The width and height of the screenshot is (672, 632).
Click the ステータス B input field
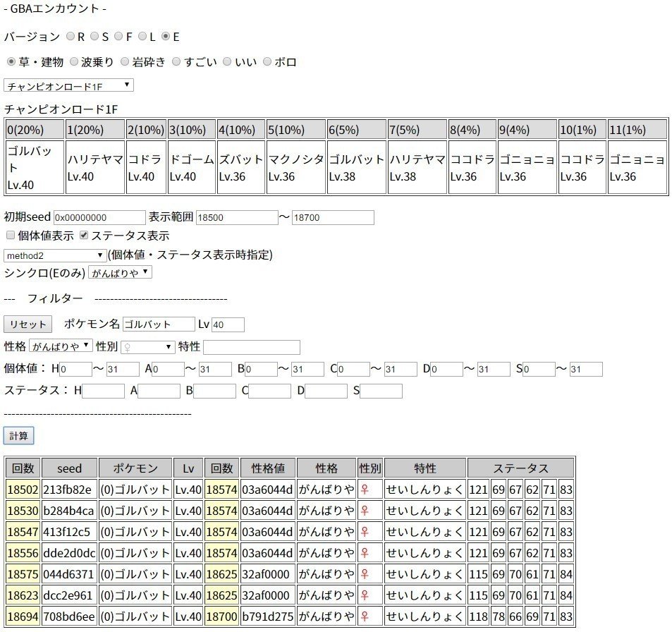click(214, 391)
